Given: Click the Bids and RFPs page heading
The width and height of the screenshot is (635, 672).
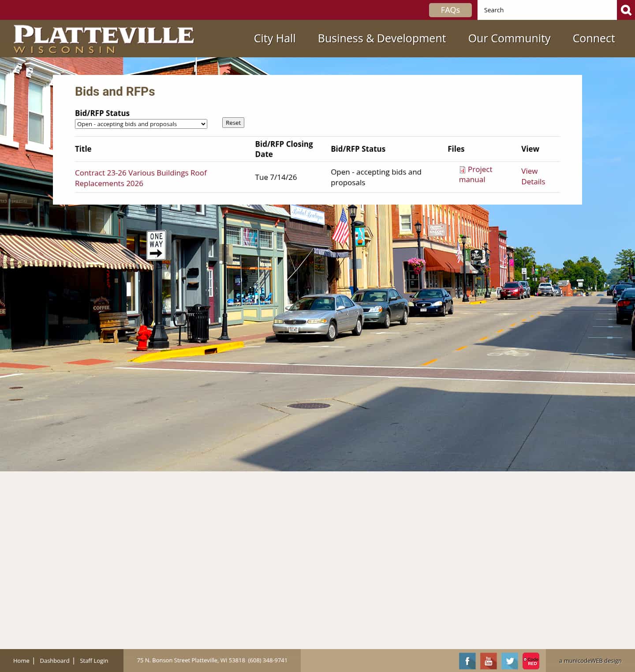Looking at the screenshot, I should 115,91.
